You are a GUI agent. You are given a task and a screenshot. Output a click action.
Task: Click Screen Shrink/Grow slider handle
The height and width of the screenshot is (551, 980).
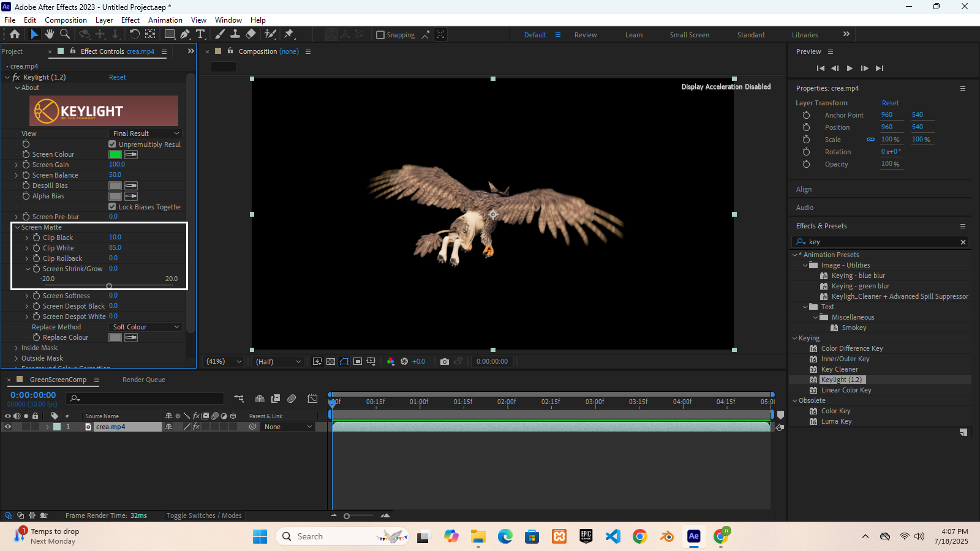point(109,286)
